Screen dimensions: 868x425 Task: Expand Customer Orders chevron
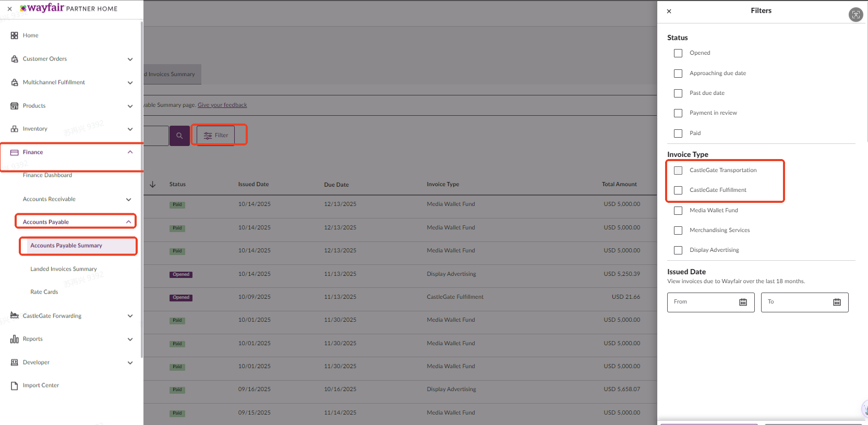click(x=130, y=59)
